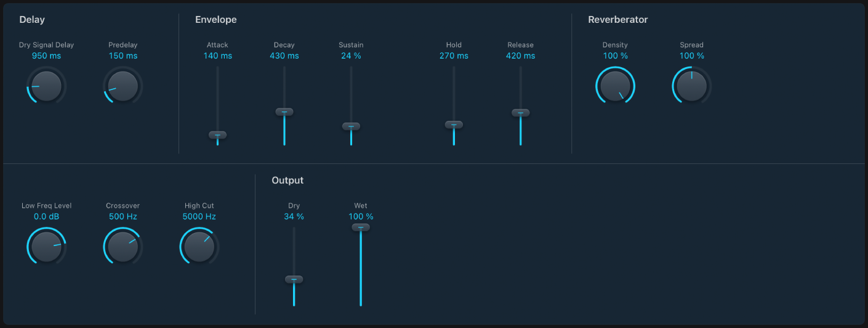Click the Sustain slider handle
Image resolution: width=868 pixels, height=328 pixels.
[351, 126]
